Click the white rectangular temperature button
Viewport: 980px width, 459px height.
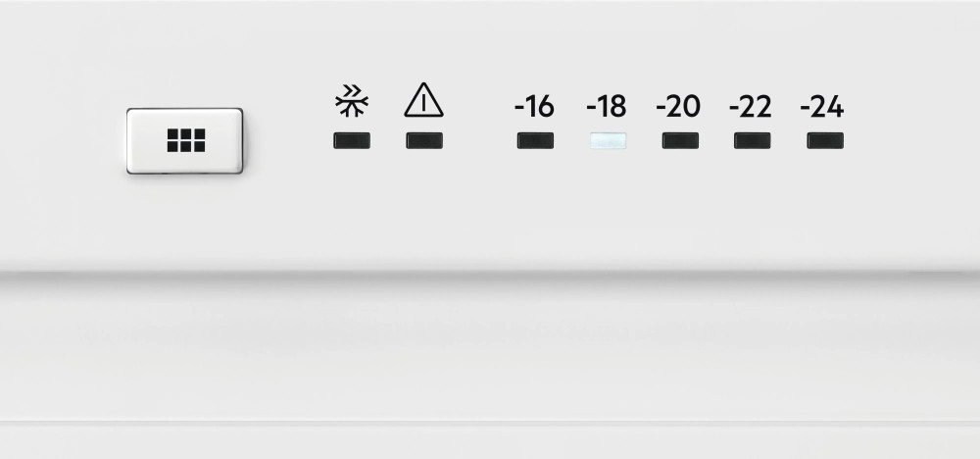click(x=185, y=140)
